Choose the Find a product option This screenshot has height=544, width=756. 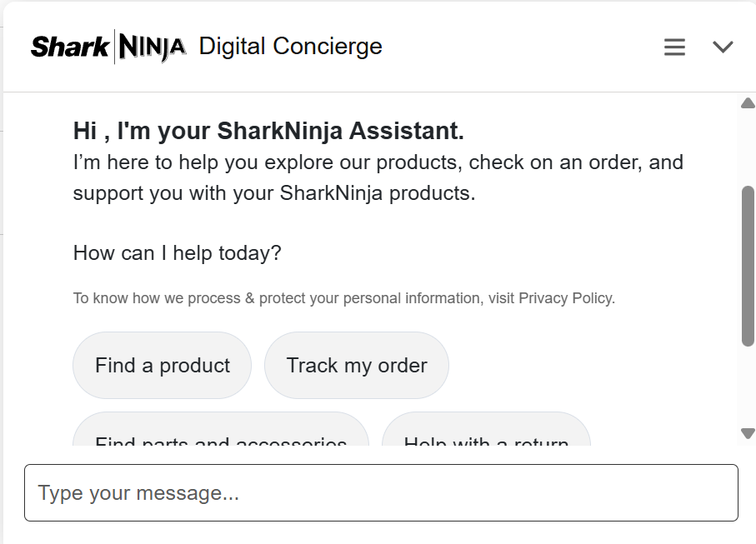(x=162, y=365)
